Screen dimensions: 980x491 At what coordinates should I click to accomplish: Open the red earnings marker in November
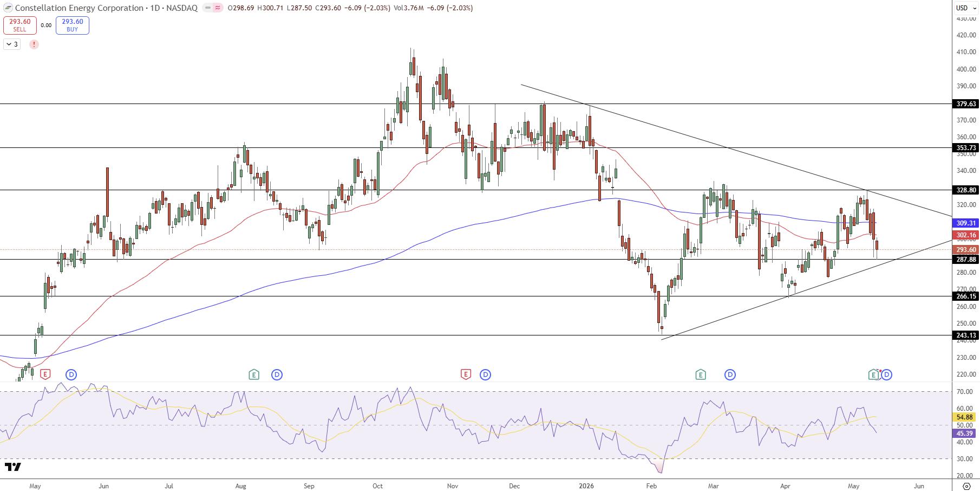point(466,374)
